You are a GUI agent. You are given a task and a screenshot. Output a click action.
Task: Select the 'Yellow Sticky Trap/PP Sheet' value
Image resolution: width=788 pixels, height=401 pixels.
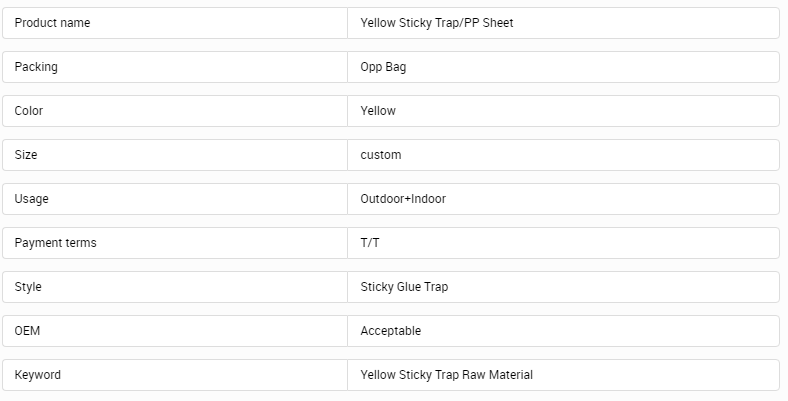coord(437,23)
